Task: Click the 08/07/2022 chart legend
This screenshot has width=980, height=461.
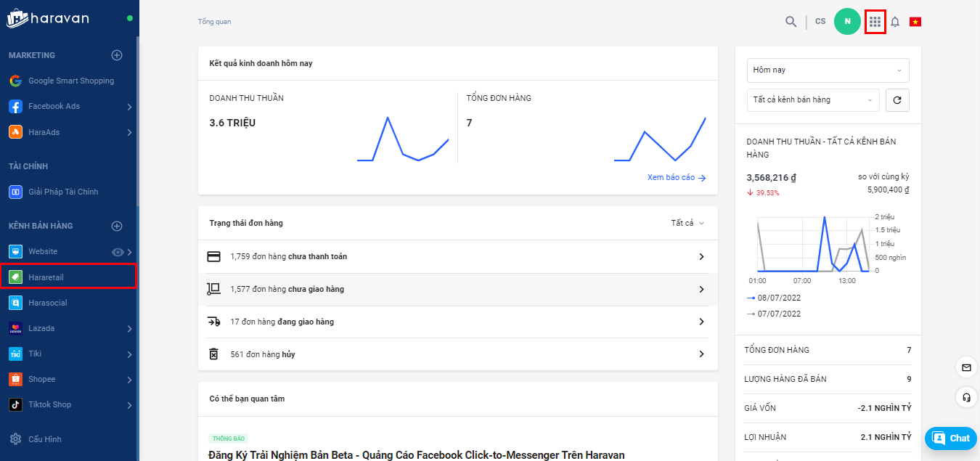Action: pos(773,298)
